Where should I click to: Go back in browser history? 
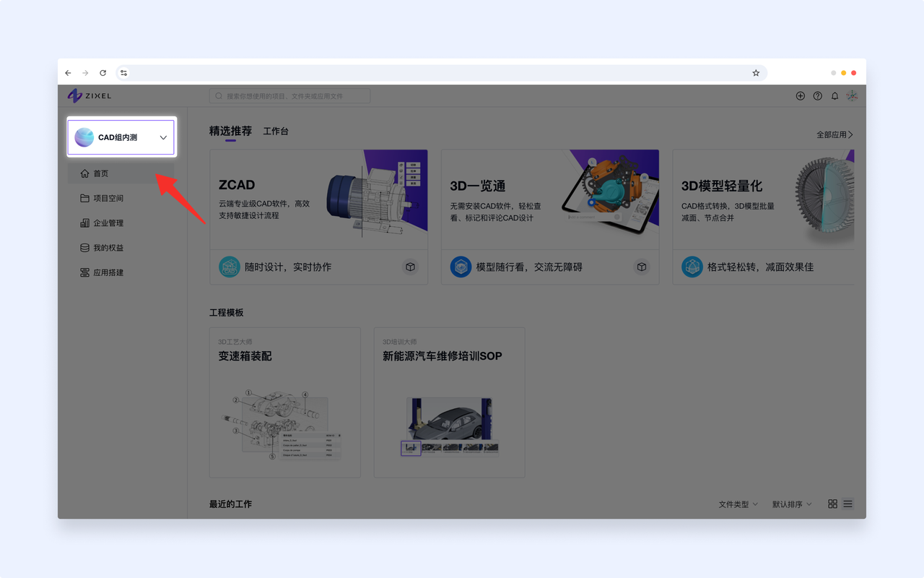(68, 73)
